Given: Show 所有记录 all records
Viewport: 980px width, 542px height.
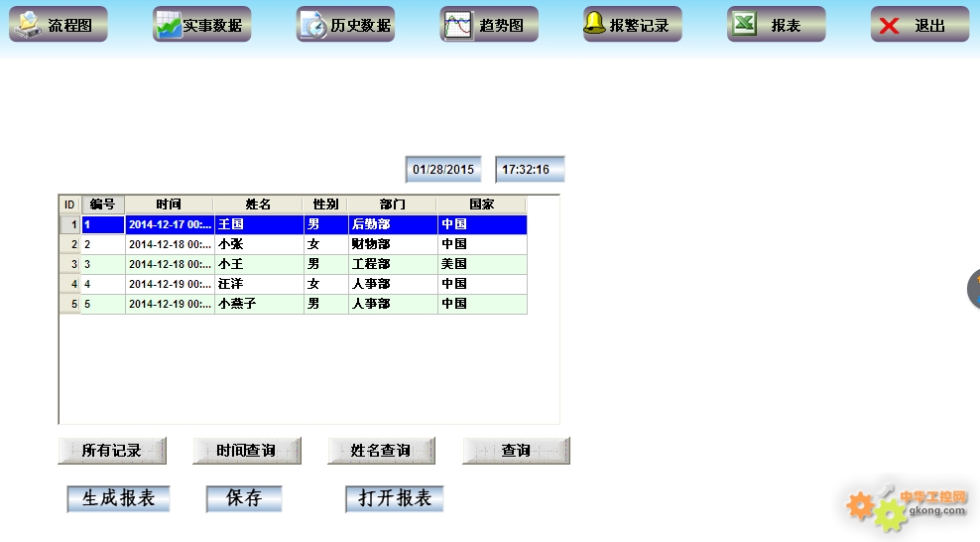Looking at the screenshot, I should (x=112, y=451).
